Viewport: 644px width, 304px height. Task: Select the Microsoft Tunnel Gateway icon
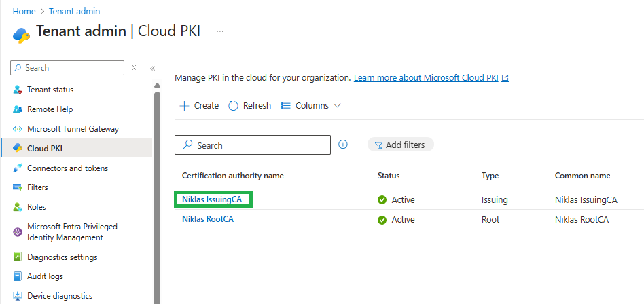coord(18,129)
